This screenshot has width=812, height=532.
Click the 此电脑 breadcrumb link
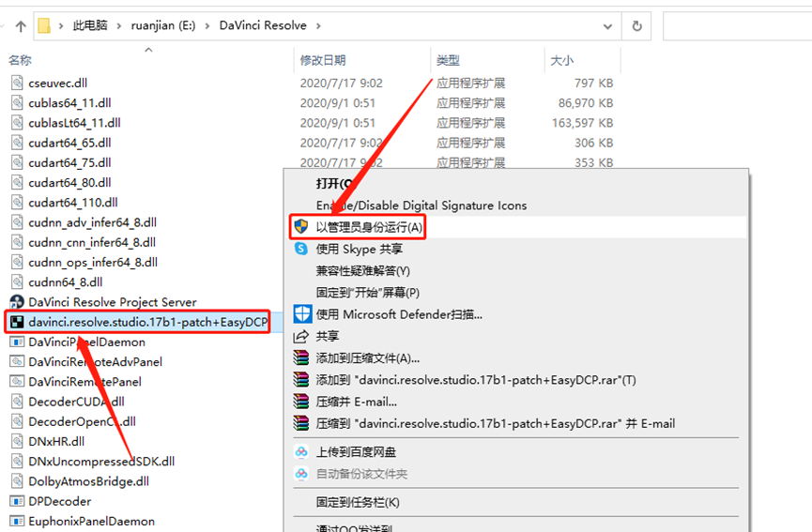pos(90,25)
